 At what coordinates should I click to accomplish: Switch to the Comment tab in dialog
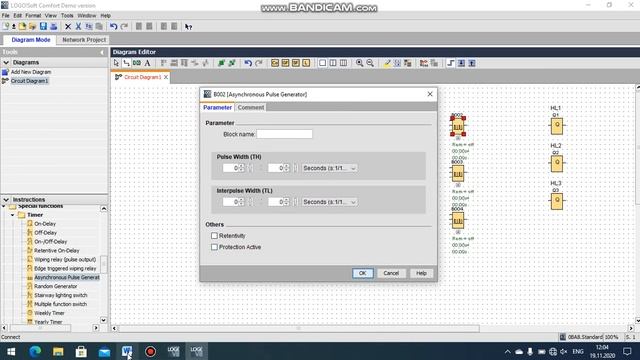(x=251, y=107)
